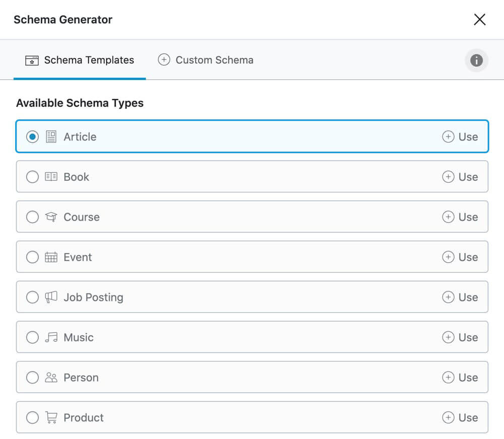Add the Person schema via Use
Image resolution: width=504 pixels, height=439 pixels.
pyautogui.click(x=460, y=378)
